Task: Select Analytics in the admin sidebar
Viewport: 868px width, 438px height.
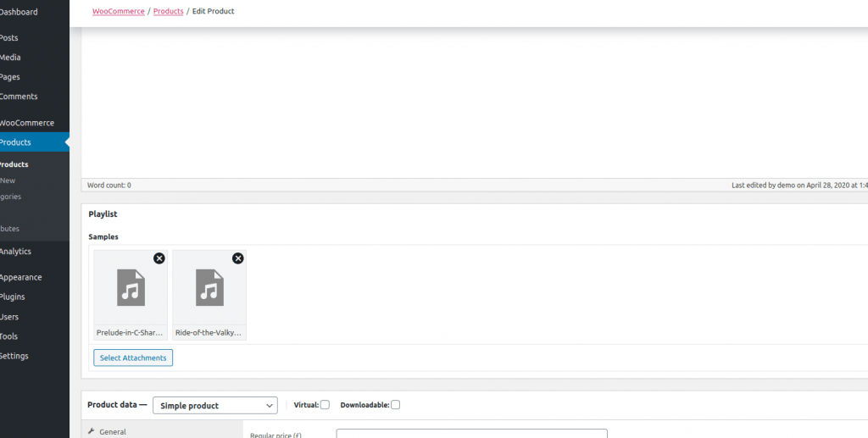Action: 15,252
